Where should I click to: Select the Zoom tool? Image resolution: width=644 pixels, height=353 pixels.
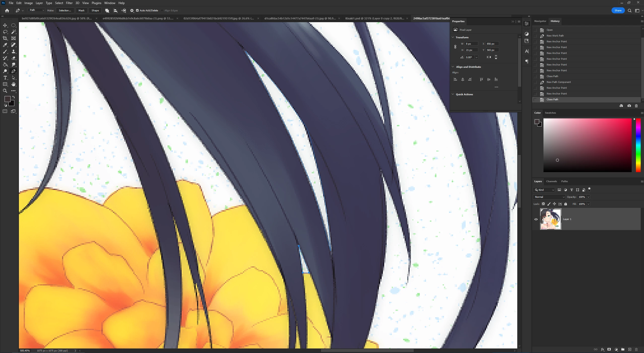coord(5,91)
